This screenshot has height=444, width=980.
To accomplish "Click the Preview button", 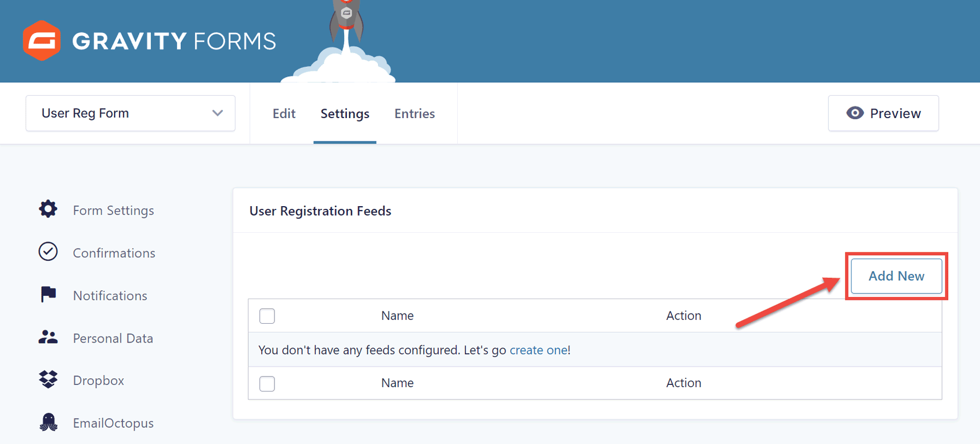I will click(883, 113).
